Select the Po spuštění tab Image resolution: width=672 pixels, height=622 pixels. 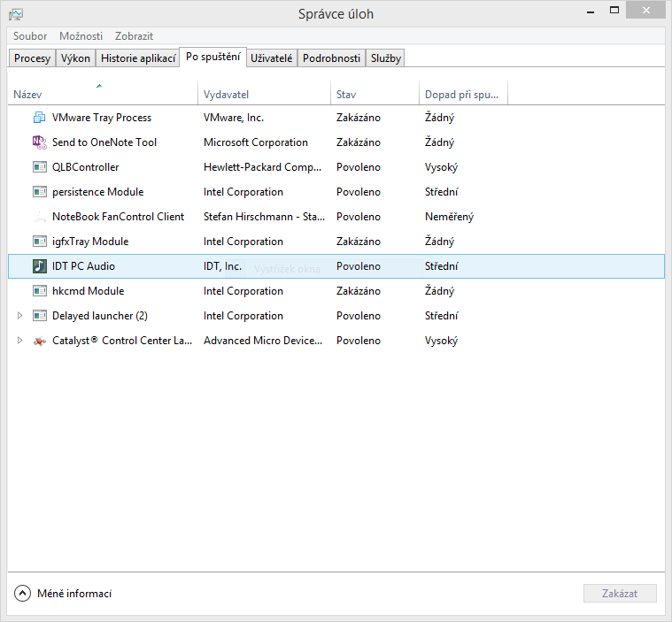pos(213,57)
